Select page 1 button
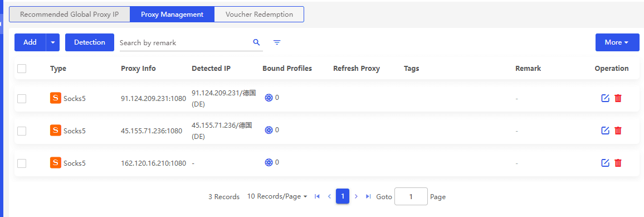644x217 pixels. point(343,196)
